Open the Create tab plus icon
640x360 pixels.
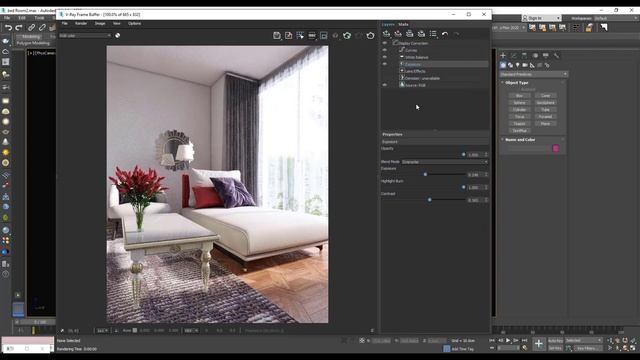point(503,55)
